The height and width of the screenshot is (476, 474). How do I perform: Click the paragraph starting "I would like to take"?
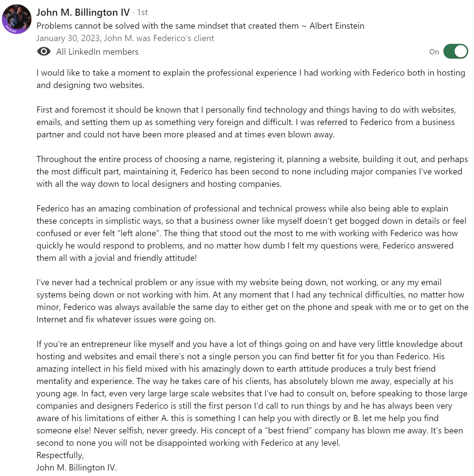[x=250, y=79]
